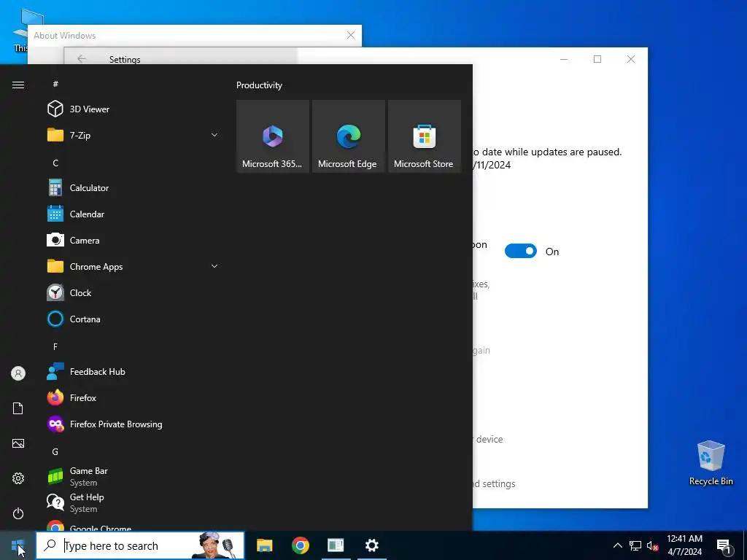Open Recycle Bin on the desktop
This screenshot has width=747, height=560.
point(711,463)
